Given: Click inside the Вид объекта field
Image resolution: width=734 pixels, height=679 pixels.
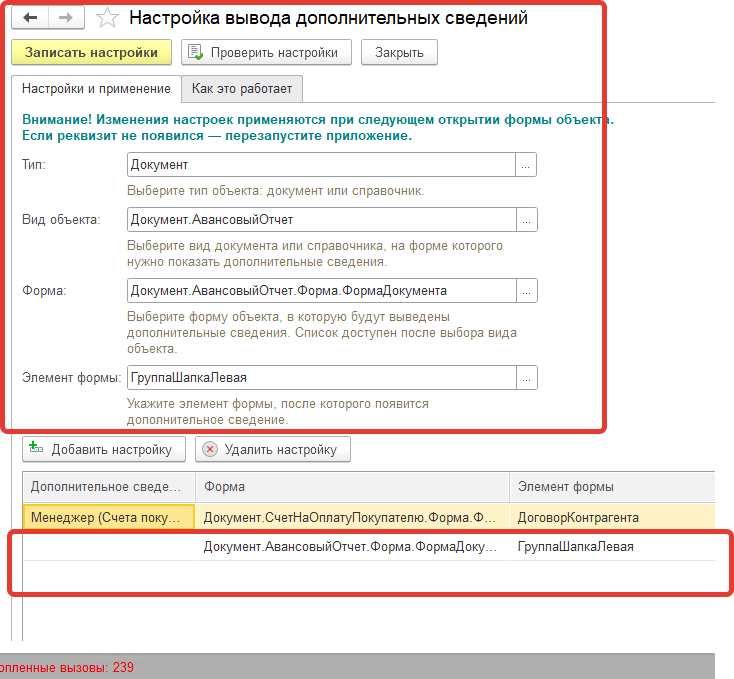Looking at the screenshot, I should (322, 219).
